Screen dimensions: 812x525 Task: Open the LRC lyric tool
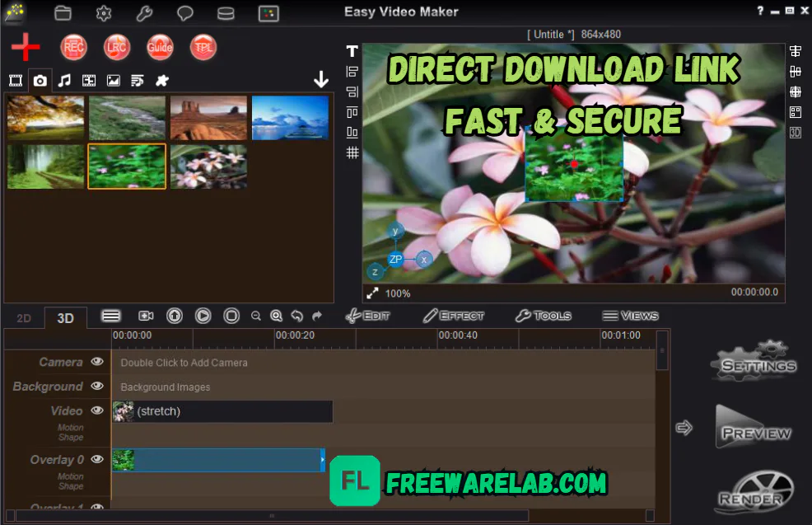tap(116, 47)
